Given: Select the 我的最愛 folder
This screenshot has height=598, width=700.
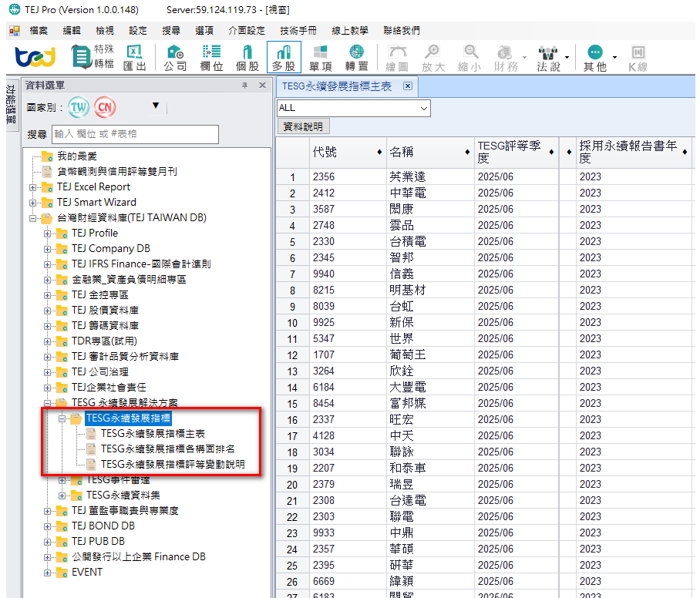Looking at the screenshot, I should click(77, 156).
